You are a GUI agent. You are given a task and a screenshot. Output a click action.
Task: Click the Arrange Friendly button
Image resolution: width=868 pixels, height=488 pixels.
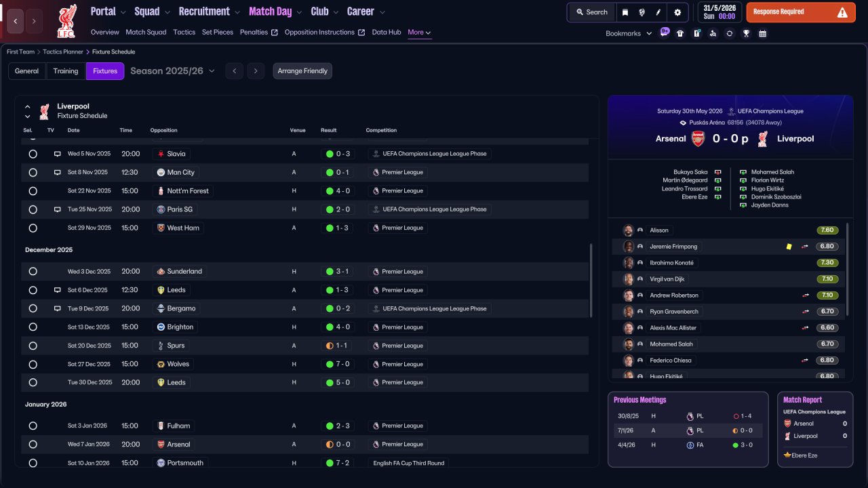pyautogui.click(x=302, y=71)
